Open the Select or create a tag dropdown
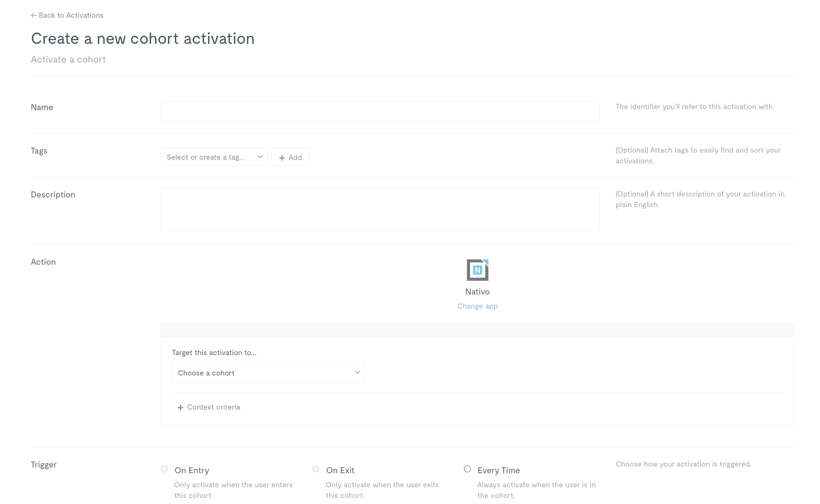Screen dimensions: 820x504 click(x=214, y=157)
